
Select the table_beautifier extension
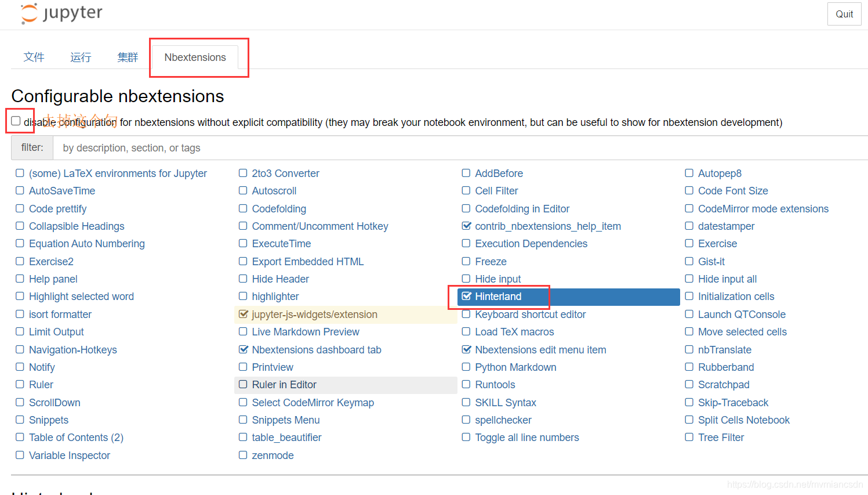click(x=286, y=438)
